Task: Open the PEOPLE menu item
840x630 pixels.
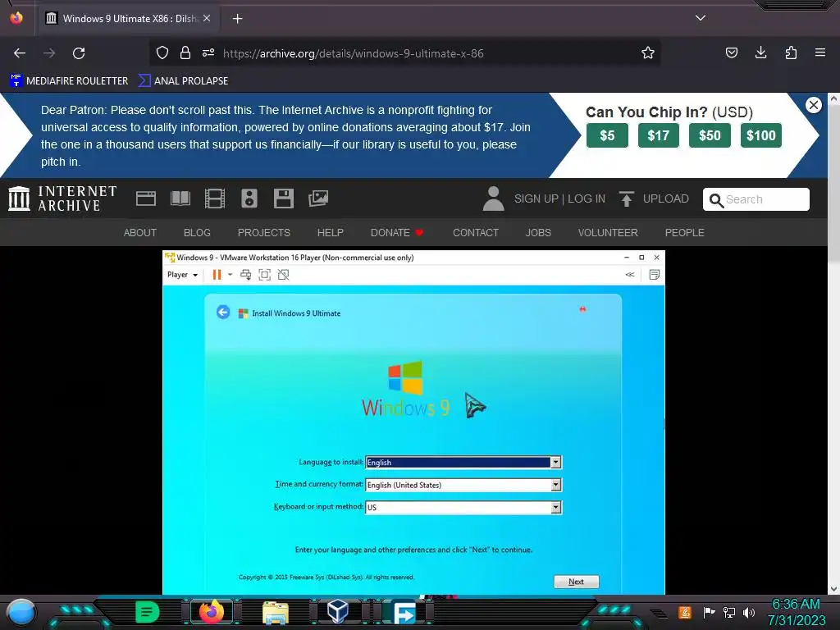Action: (685, 232)
